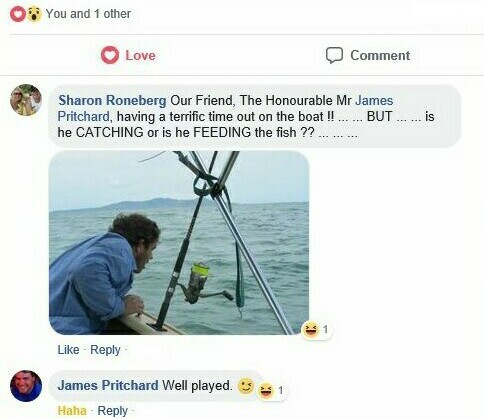Screen dimensions: 484x419
Task: Open the Sharon Roneberg name link
Action: (x=112, y=100)
